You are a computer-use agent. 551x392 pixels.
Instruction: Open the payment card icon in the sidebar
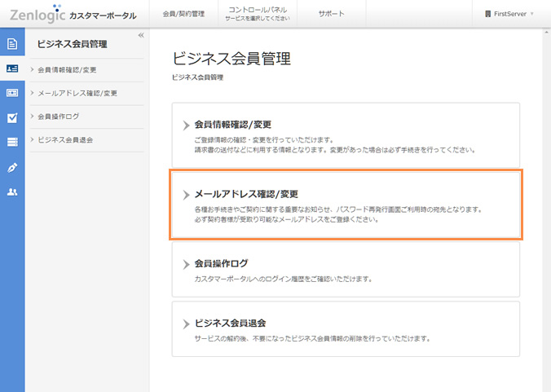coord(12,93)
